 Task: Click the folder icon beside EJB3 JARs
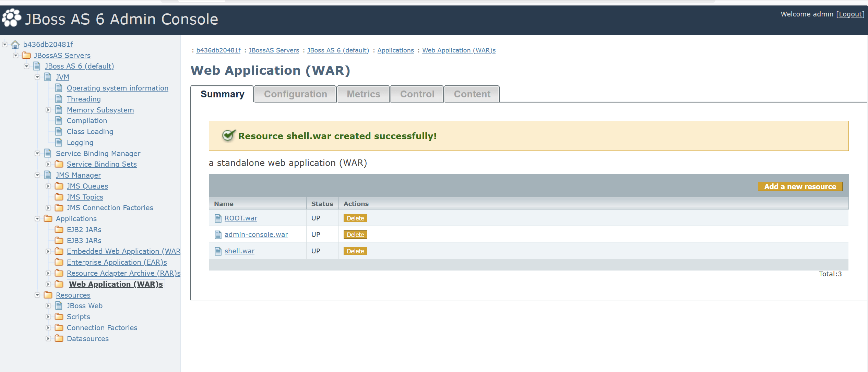[59, 240]
